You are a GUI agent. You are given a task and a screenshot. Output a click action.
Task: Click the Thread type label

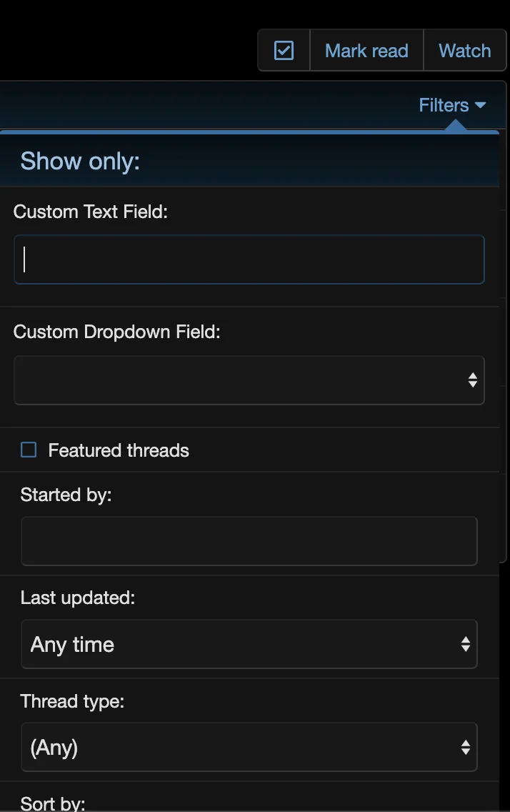72,701
